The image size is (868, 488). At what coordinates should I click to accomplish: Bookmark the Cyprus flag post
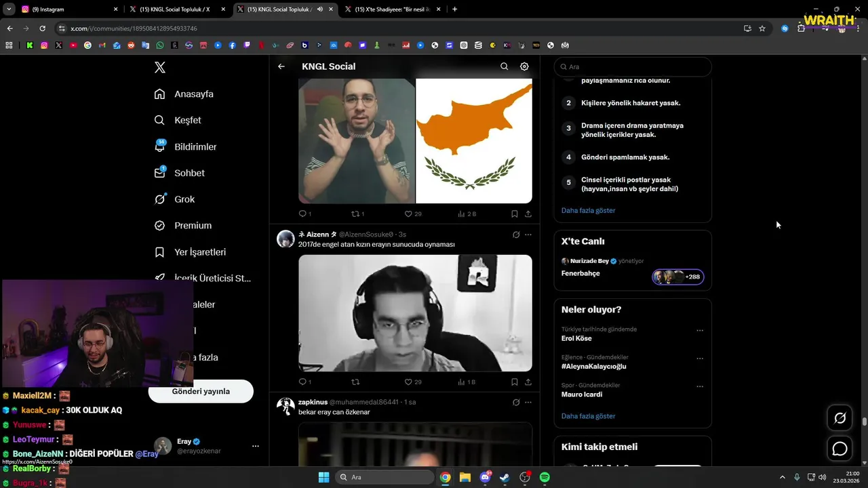pos(515,213)
